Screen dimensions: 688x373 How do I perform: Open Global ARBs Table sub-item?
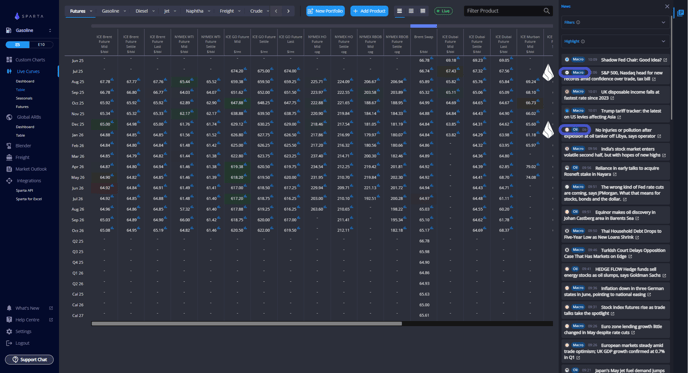tap(20, 135)
